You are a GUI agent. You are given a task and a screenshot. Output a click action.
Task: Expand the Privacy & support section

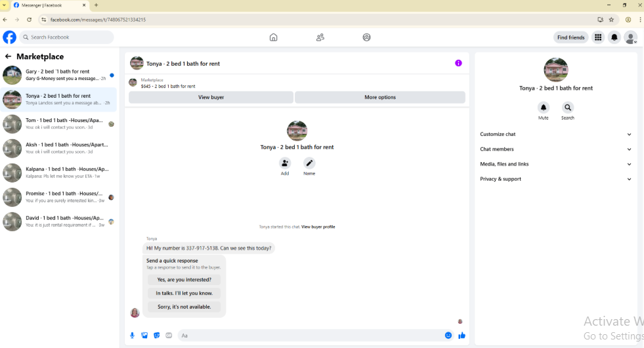click(x=555, y=179)
